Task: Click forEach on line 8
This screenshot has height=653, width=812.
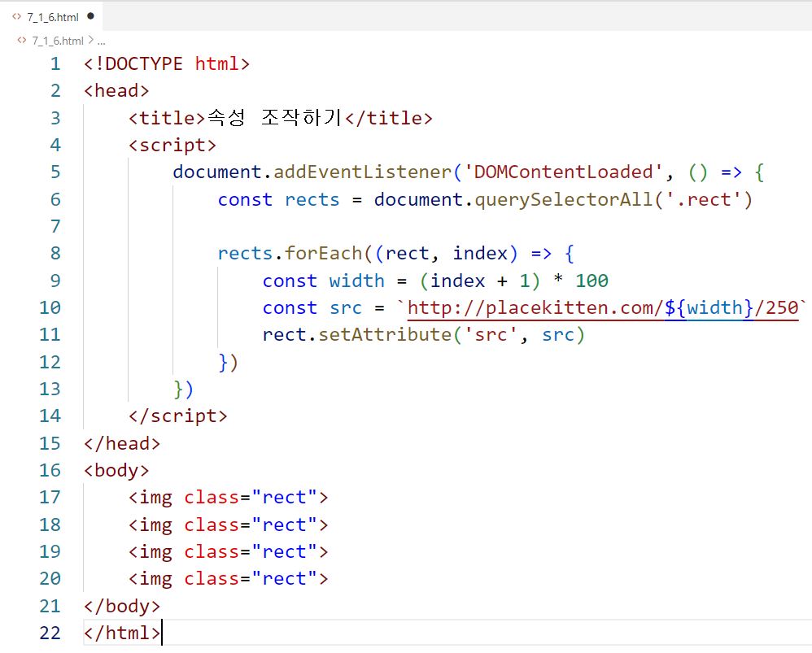Action: pos(324,254)
